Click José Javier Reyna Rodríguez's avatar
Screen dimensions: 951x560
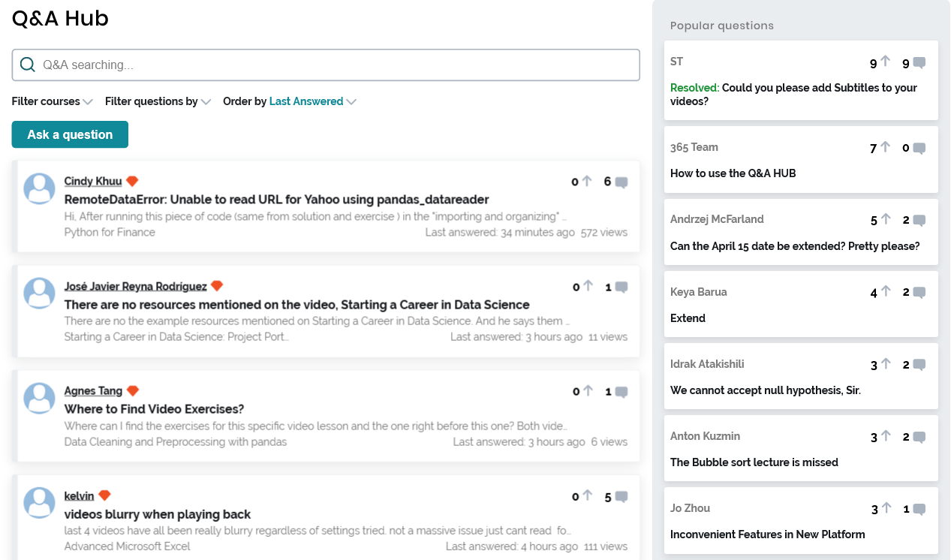pos(40,294)
